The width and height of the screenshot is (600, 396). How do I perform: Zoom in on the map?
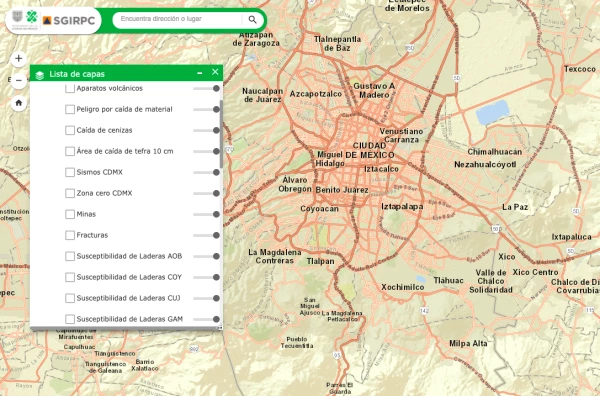[18, 59]
